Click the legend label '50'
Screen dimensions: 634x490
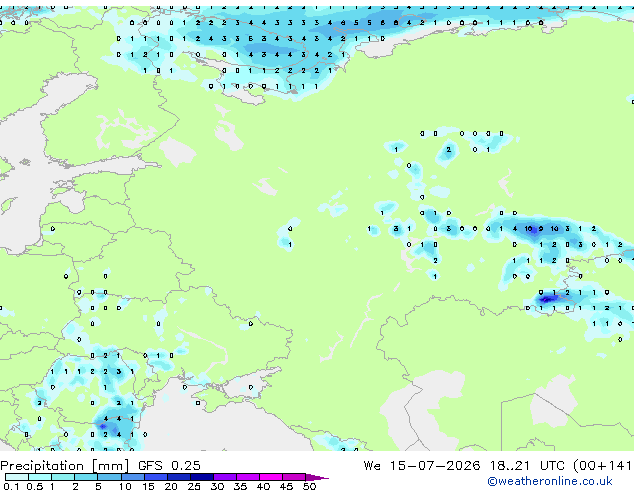point(309,486)
